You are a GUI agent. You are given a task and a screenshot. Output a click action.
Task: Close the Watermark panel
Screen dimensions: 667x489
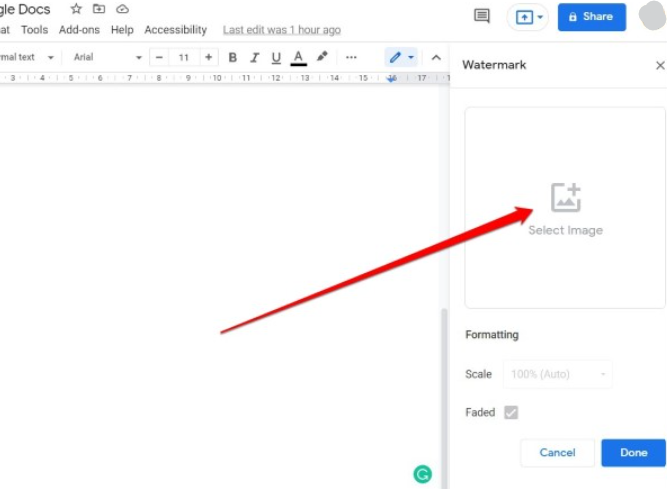(660, 65)
